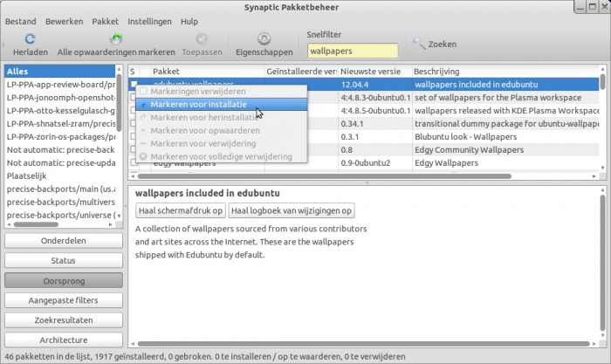Viewport: 611px width, 364px height.
Task: Click the Oorsprong filter button
Action: [64, 280]
